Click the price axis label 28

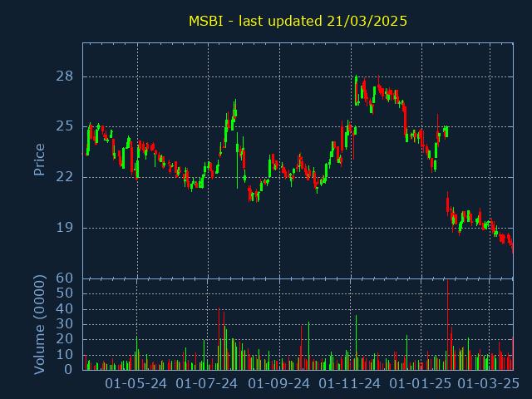65,76
